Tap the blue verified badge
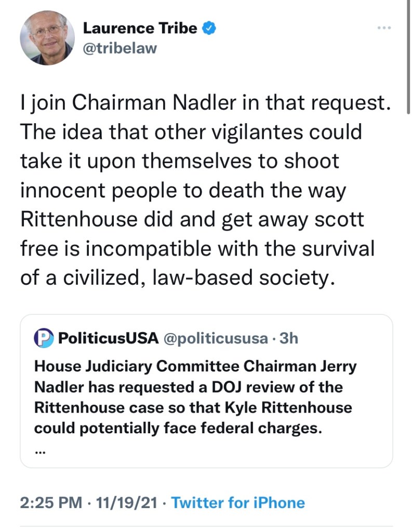Image resolution: width=413 pixels, height=532 pixels. point(209,29)
